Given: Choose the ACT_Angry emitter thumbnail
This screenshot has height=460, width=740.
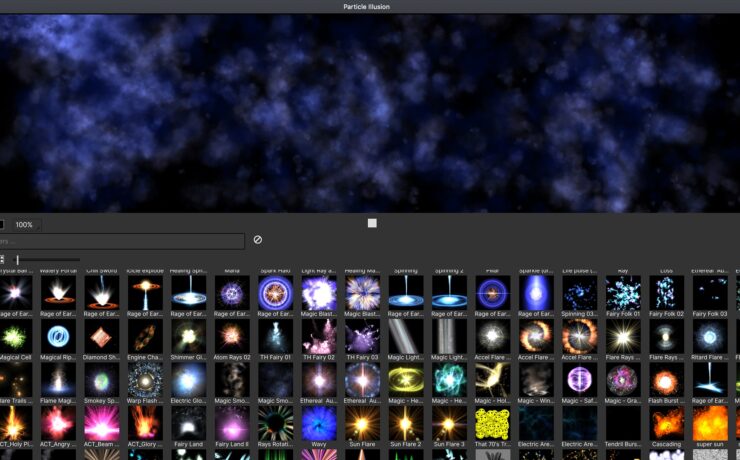Looking at the screenshot, I should click(x=58, y=424).
